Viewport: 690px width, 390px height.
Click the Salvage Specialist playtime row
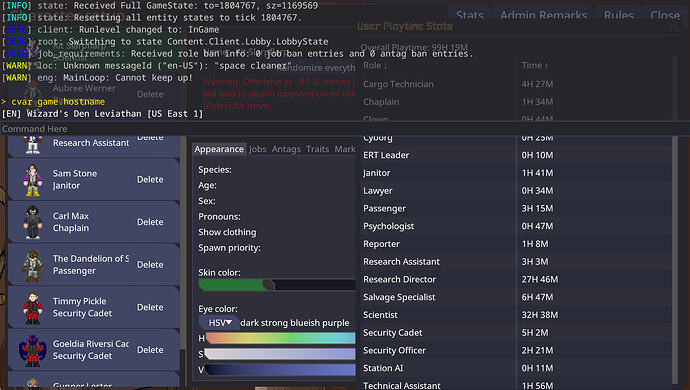coord(517,297)
